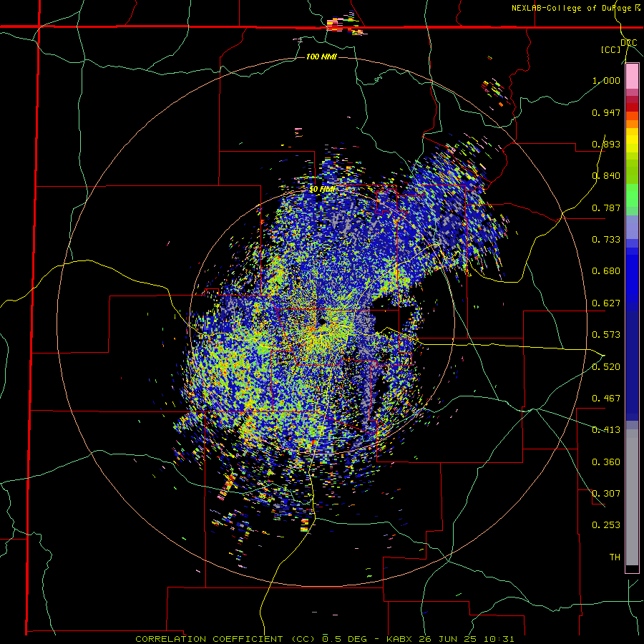Viewport: 644px width, 644px height.
Task: Click the 50 NMI range ring label
Action: tap(323, 190)
